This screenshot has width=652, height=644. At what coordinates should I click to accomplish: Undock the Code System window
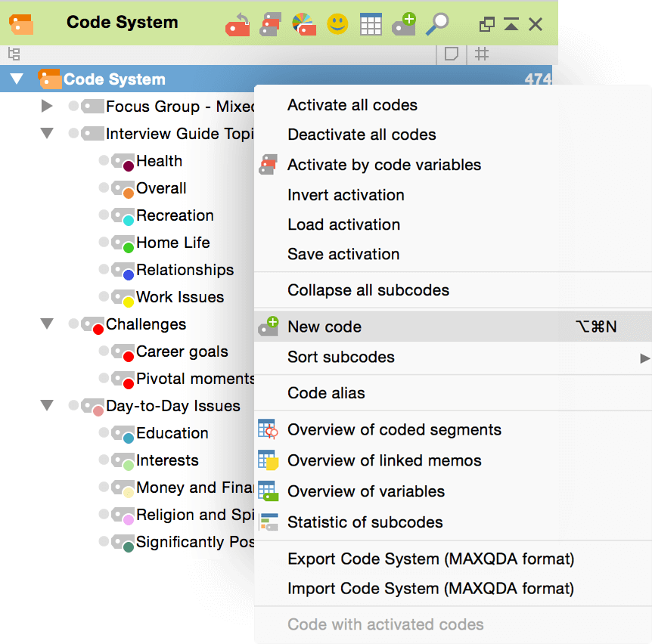click(x=487, y=24)
